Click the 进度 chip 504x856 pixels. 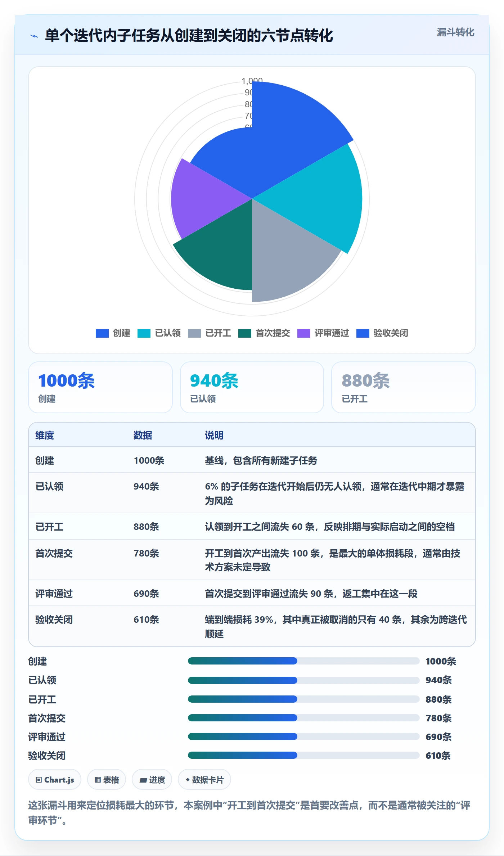(x=152, y=780)
